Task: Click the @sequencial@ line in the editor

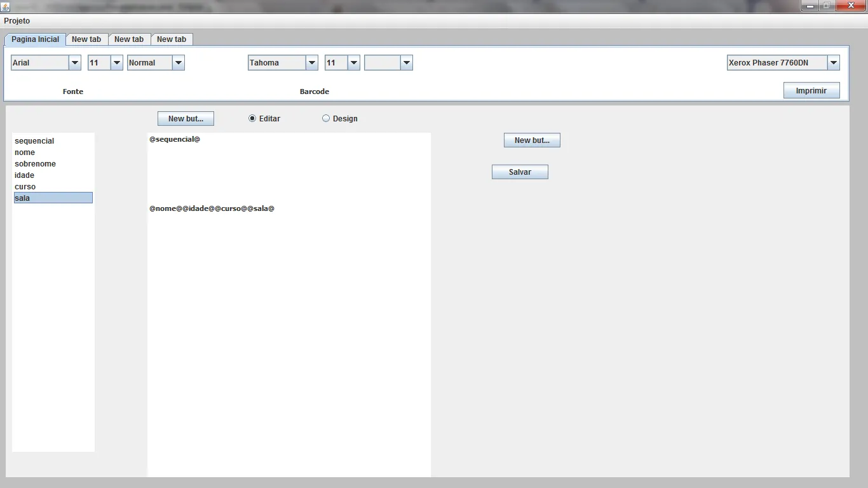Action: point(175,139)
